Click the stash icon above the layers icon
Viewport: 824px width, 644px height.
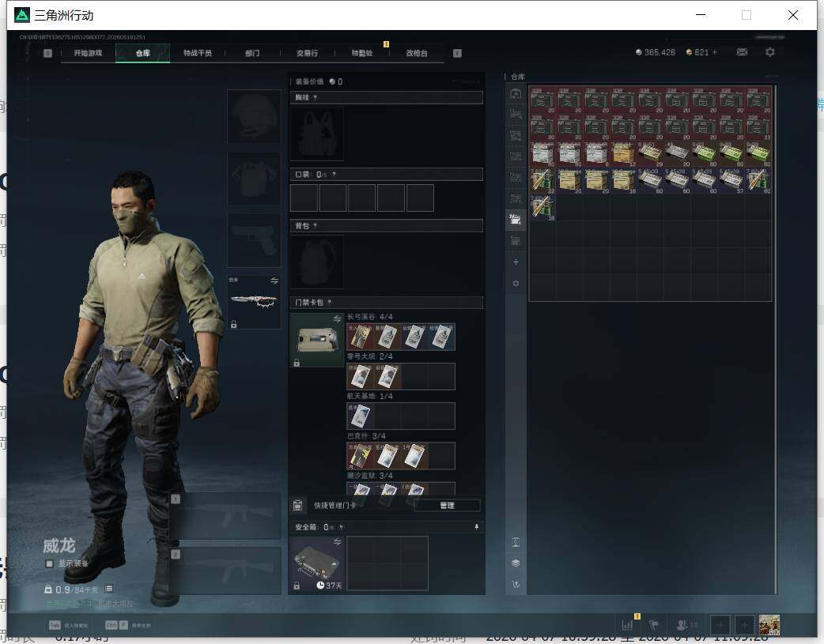pyautogui.click(x=516, y=542)
